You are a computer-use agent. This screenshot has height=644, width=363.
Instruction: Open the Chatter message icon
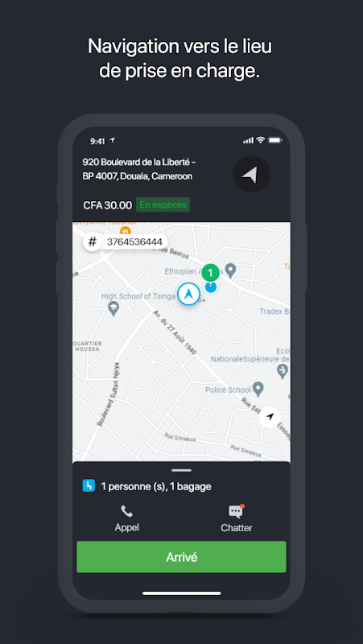pyautogui.click(x=236, y=511)
